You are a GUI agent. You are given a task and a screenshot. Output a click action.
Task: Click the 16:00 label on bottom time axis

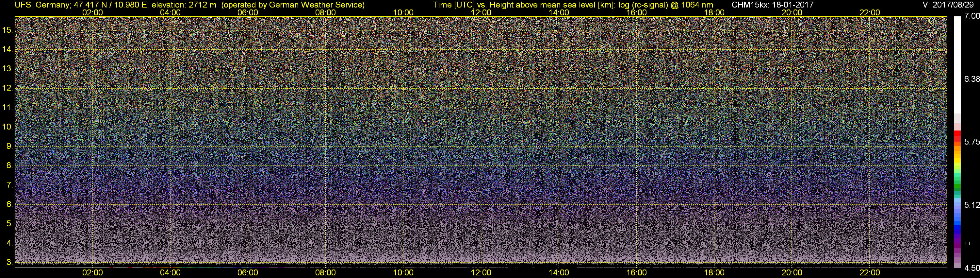coord(636,273)
